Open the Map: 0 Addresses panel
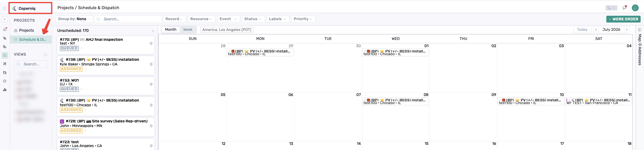 640,50
